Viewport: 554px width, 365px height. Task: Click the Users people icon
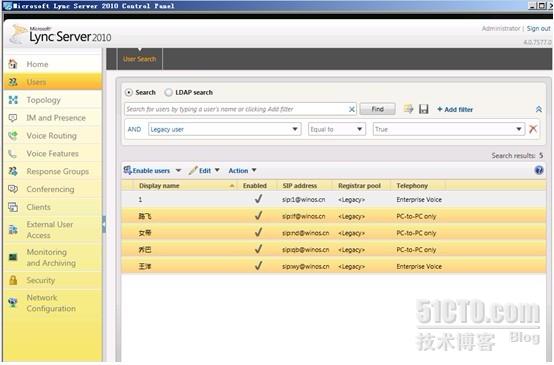(x=13, y=82)
